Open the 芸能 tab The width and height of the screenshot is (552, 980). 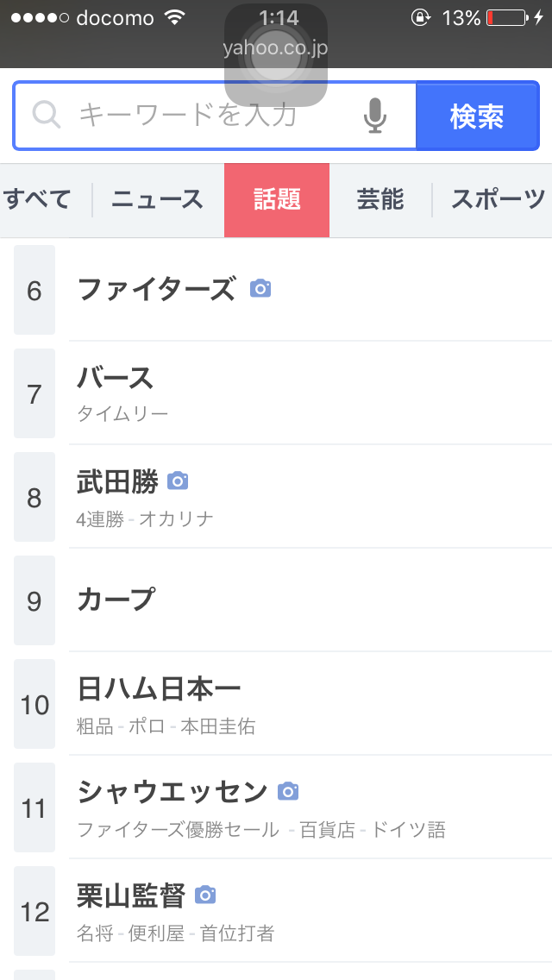[x=380, y=199]
